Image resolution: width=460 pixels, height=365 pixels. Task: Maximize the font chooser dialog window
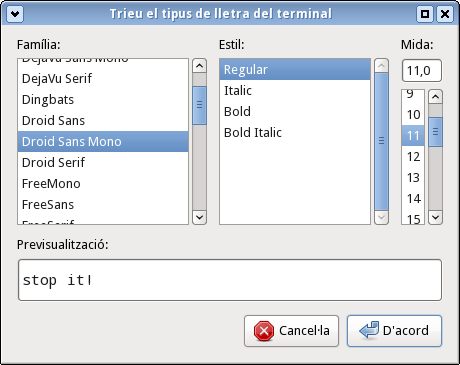pyautogui.click(x=425, y=14)
